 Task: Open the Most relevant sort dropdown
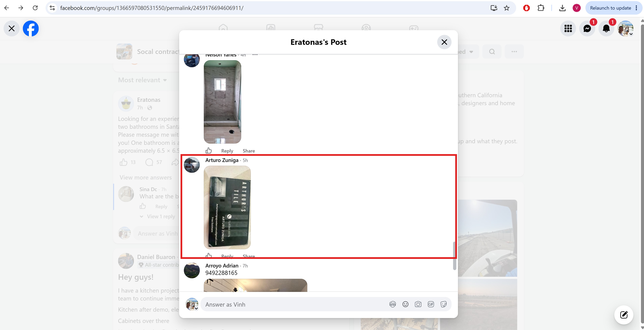[x=143, y=80]
